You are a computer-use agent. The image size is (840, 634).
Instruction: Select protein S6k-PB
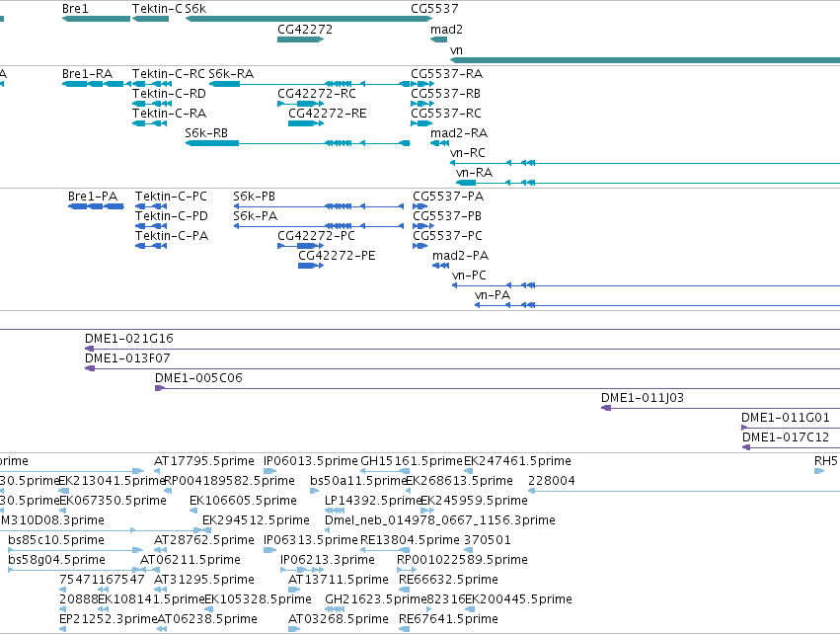[x=319, y=206]
